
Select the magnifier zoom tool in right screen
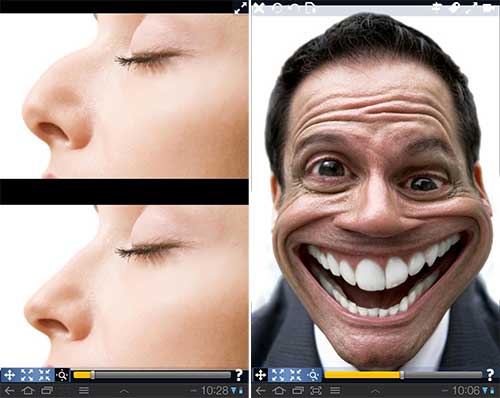coord(313,375)
